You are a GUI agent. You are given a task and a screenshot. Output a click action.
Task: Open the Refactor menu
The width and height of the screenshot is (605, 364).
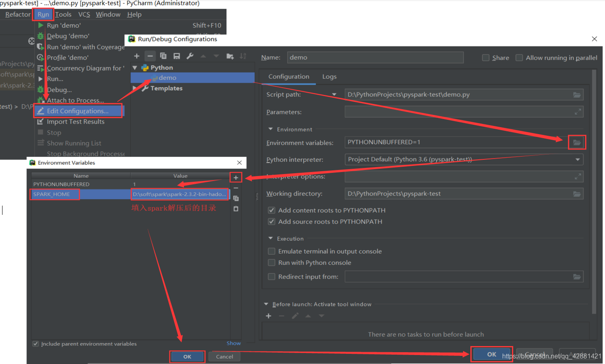(x=18, y=15)
